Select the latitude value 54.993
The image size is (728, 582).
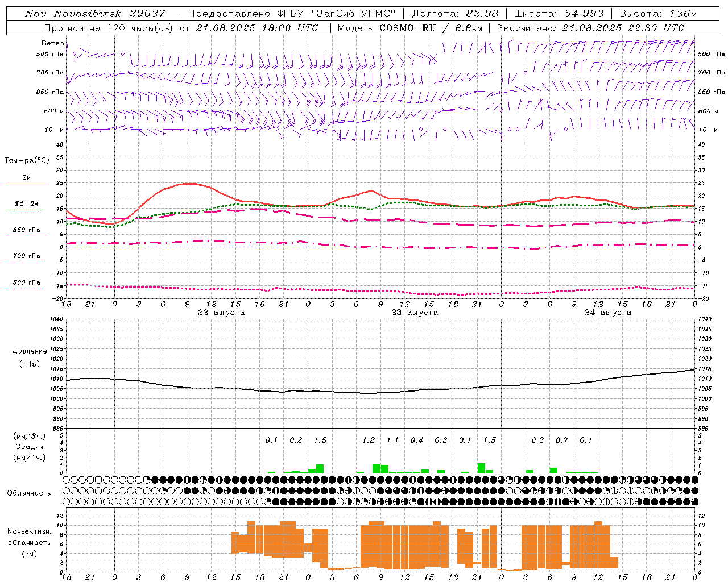[x=584, y=14]
